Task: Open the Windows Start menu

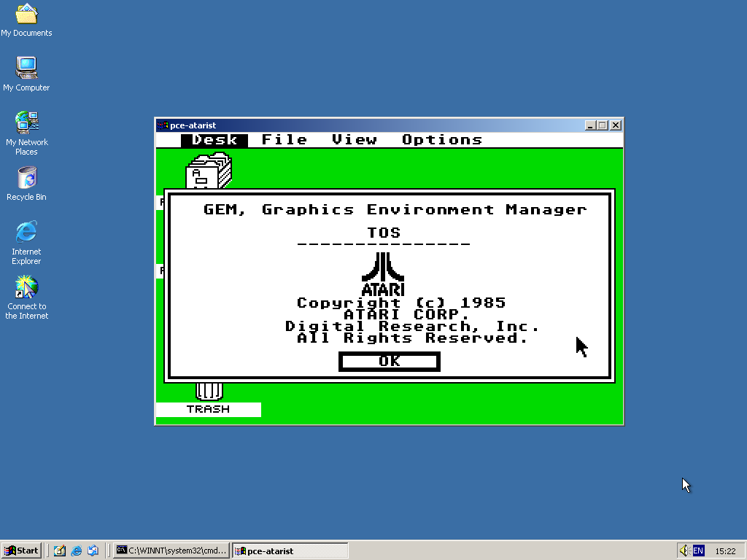Action: (21, 551)
